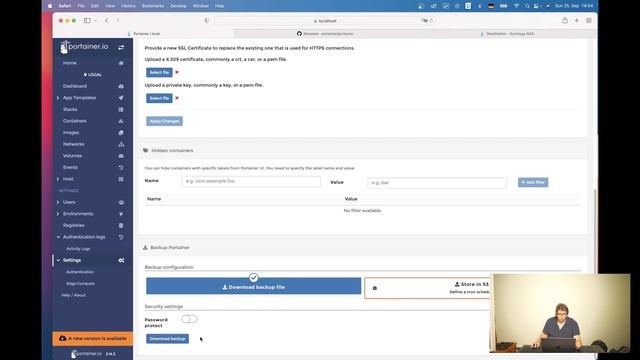Click the Dashboard gauge icon

pos(121,87)
